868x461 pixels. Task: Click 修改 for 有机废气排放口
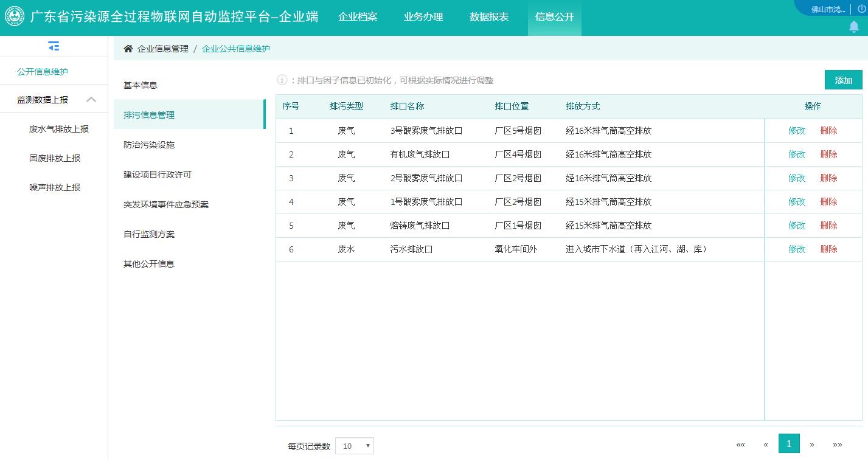point(797,154)
